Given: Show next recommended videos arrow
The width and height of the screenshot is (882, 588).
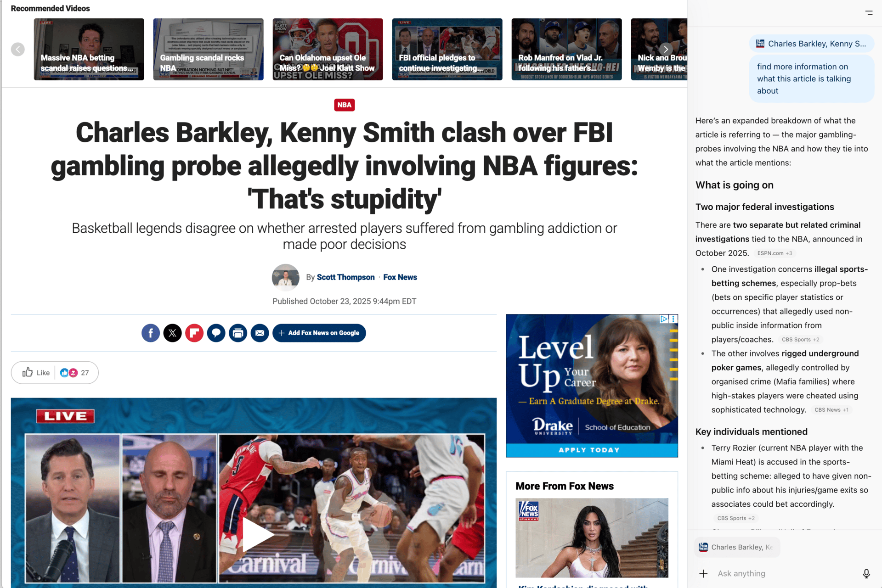Looking at the screenshot, I should point(666,49).
